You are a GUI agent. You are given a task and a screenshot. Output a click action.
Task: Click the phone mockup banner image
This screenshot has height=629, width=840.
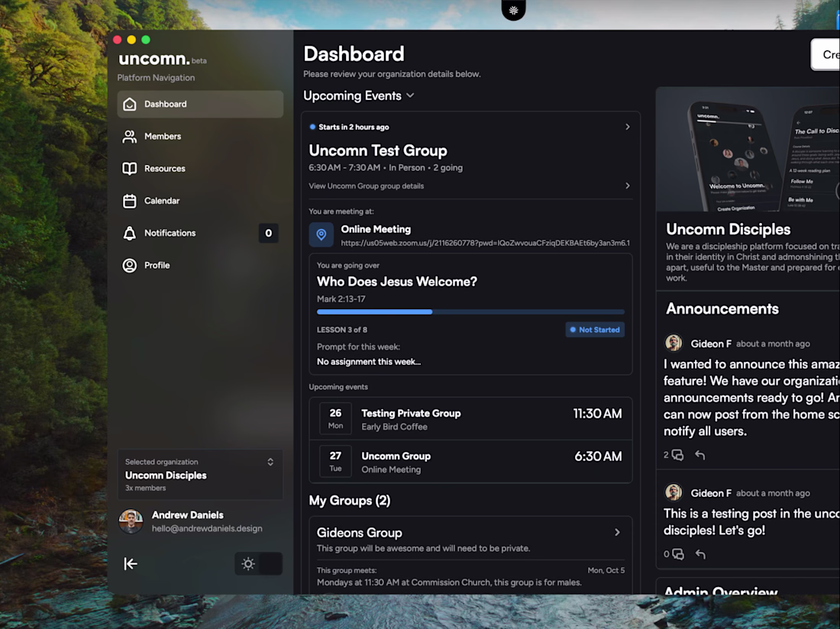click(748, 150)
